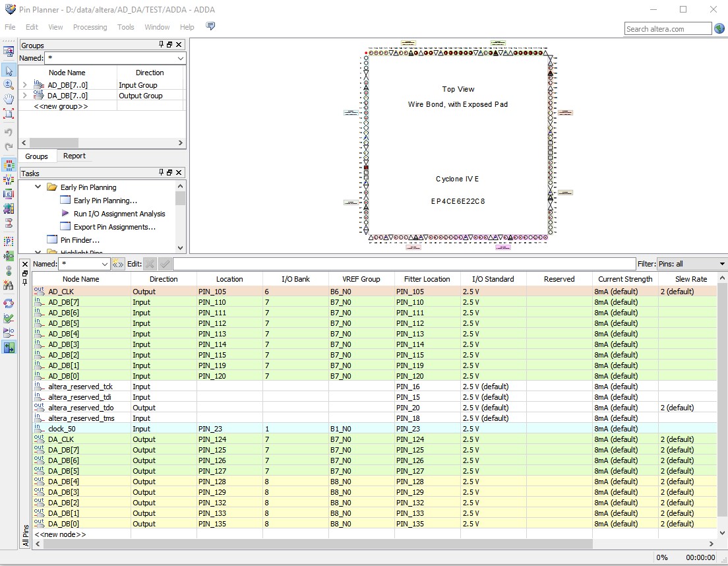
Task: Toggle the green swap arrows icon
Action: click(x=9, y=347)
